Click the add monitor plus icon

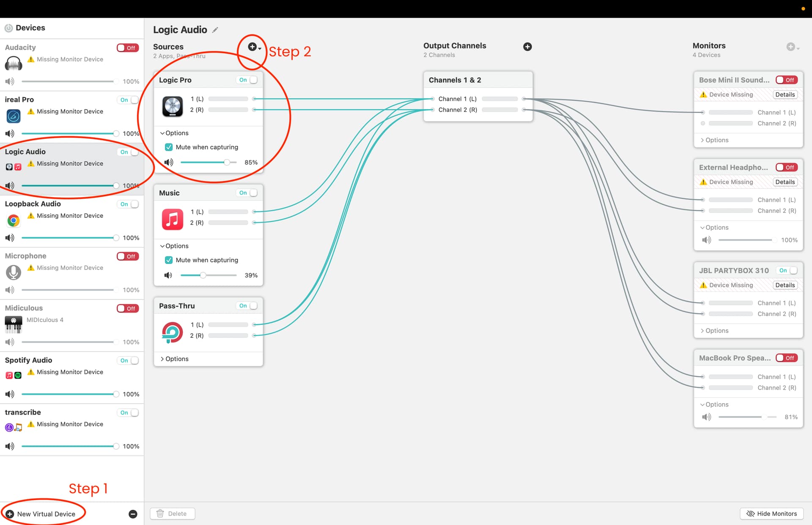point(790,47)
